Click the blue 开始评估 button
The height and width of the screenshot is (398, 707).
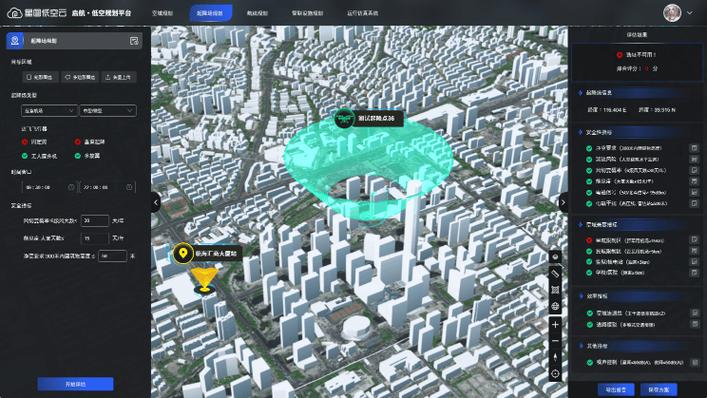[x=75, y=384]
